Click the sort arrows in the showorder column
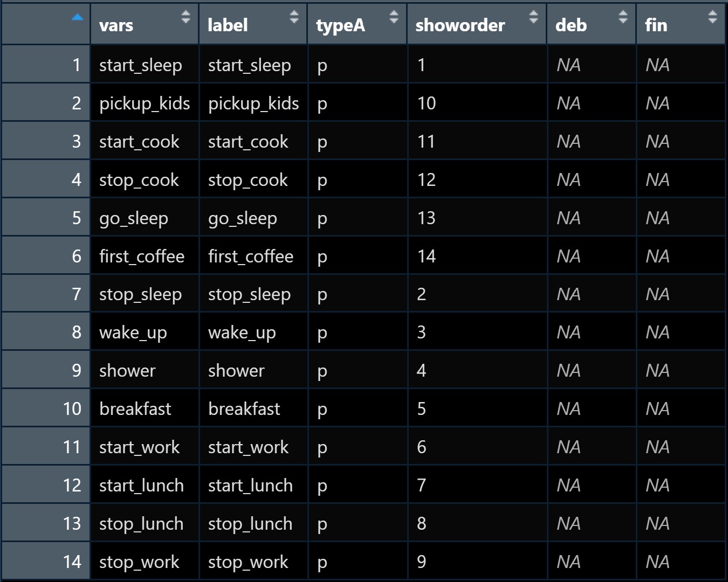The image size is (728, 582). coord(533,17)
